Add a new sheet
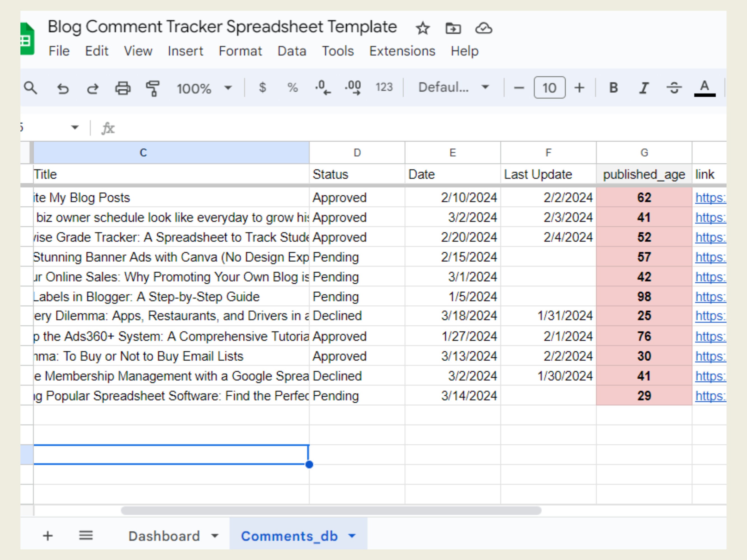This screenshot has width=747, height=560. [x=47, y=536]
